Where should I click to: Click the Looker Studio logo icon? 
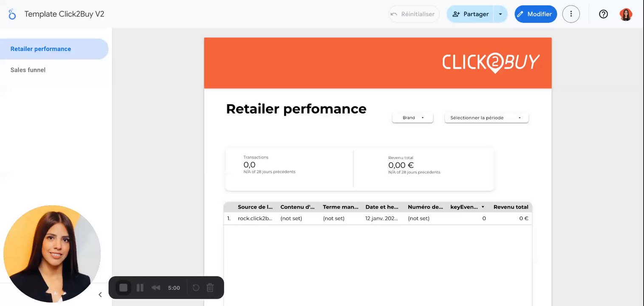click(x=12, y=14)
